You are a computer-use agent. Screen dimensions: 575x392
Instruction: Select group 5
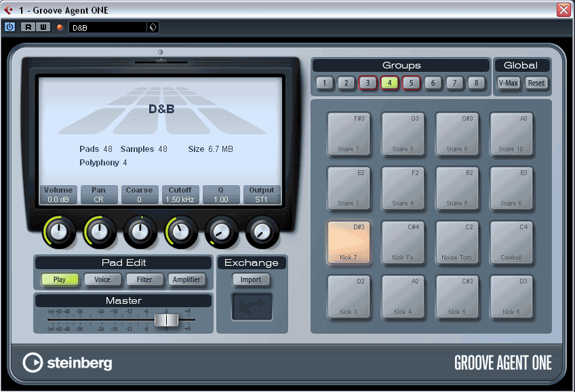click(411, 83)
